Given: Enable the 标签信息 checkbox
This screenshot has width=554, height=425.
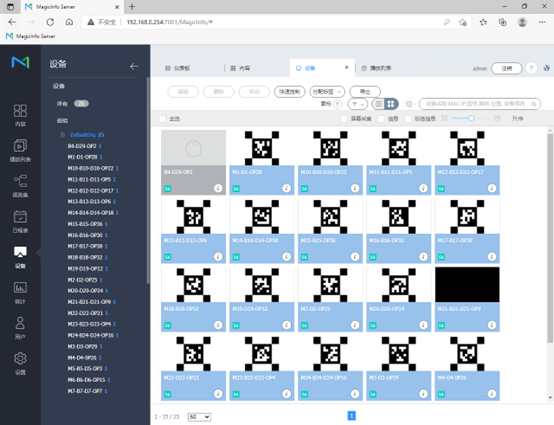Looking at the screenshot, I should click(408, 119).
